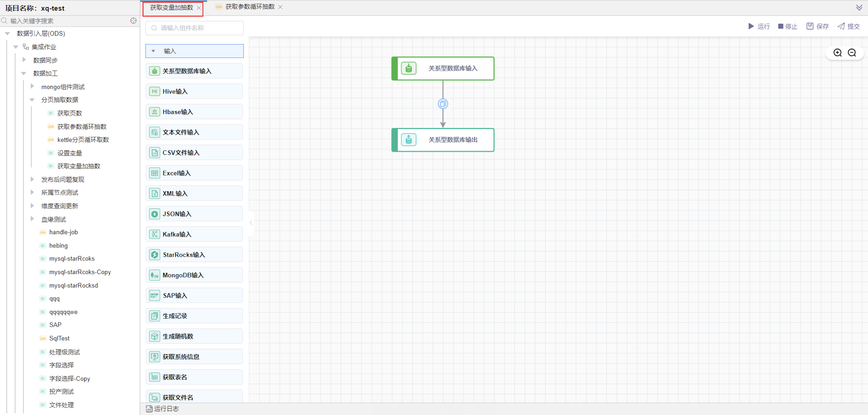Click the add circle icon beside the search
Screen dimensions: 868x415
tap(133, 21)
